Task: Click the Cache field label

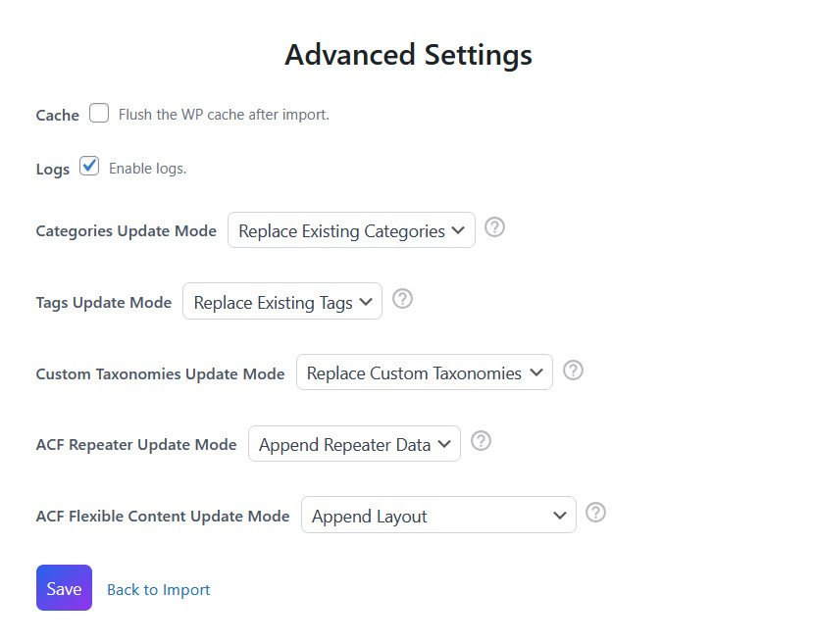Action: (57, 115)
